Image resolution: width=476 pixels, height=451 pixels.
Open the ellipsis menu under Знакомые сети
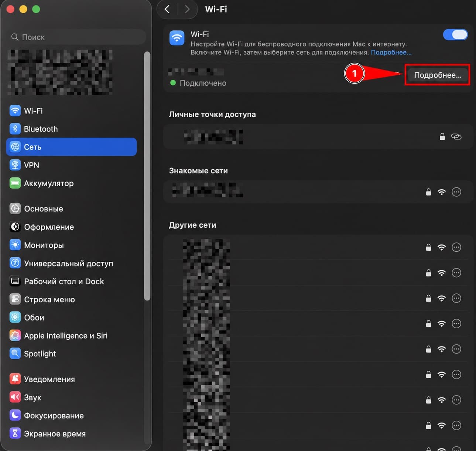click(x=456, y=192)
